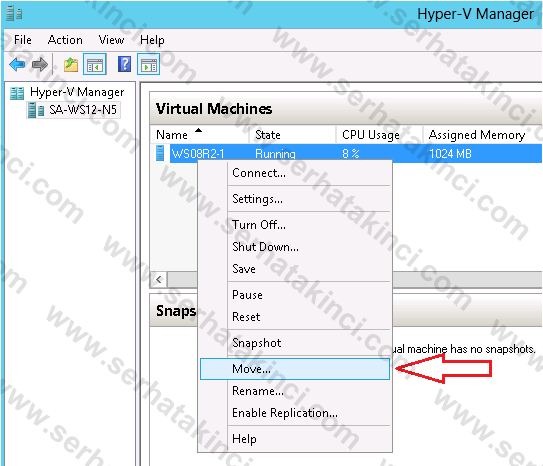Click the horizontal scrollbar left arrow

[x=159, y=279]
